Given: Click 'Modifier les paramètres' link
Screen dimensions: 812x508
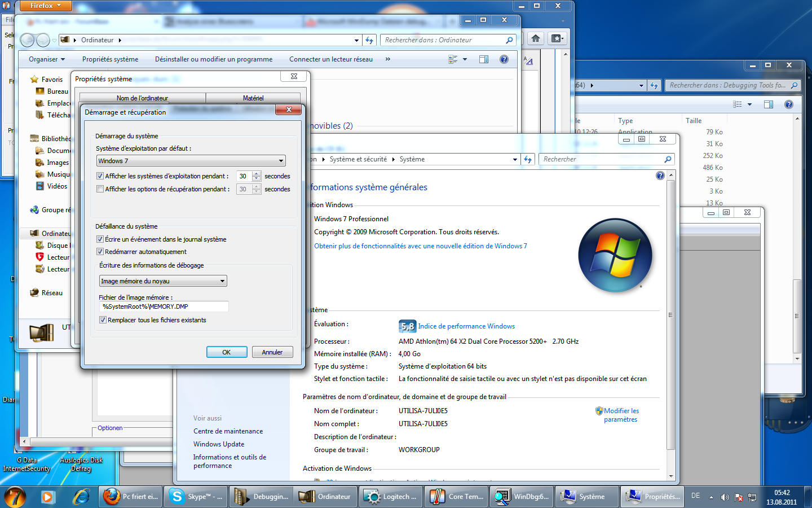Looking at the screenshot, I should (621, 415).
